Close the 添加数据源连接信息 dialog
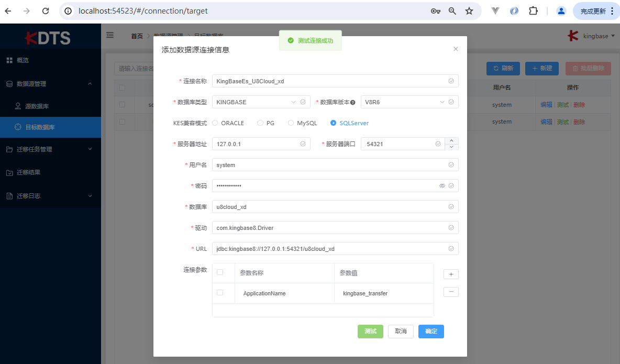 tap(456, 49)
